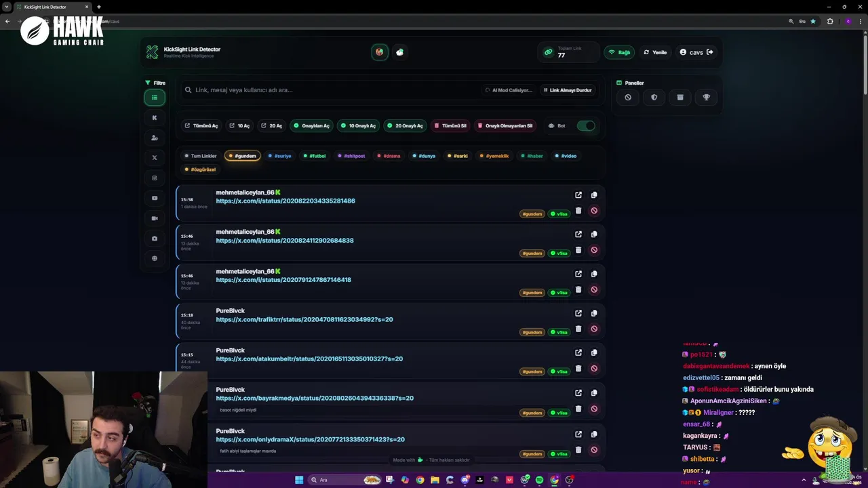Select the orange avatar icon in header
The width and height of the screenshot is (868, 488).
(380, 52)
